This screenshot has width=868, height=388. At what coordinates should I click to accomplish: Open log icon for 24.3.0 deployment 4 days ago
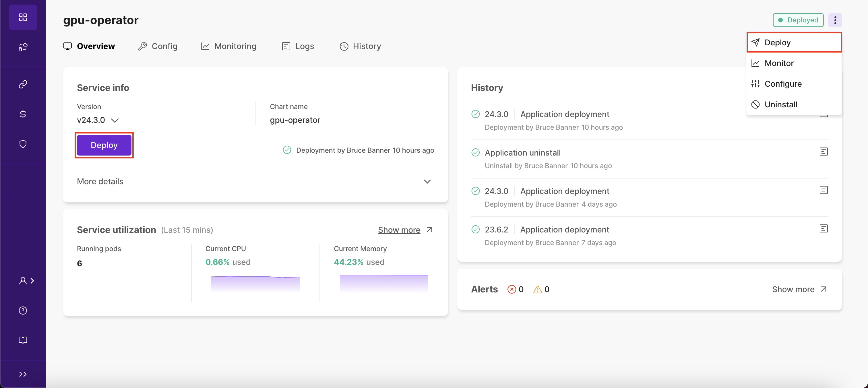coord(824,190)
